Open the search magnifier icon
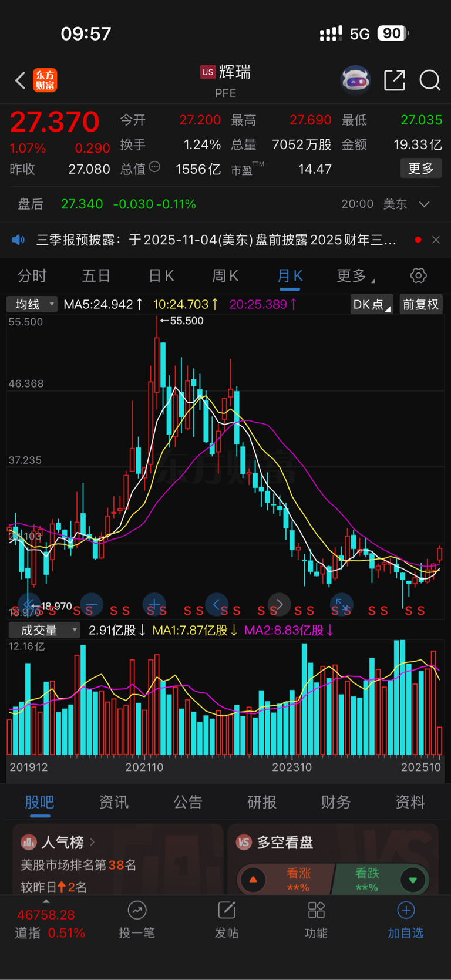 pos(430,80)
